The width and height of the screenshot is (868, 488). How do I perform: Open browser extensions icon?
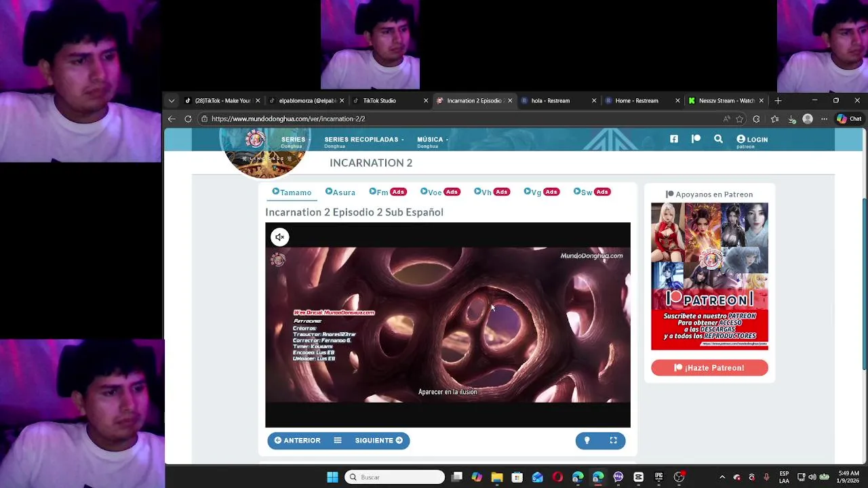pyautogui.click(x=756, y=119)
